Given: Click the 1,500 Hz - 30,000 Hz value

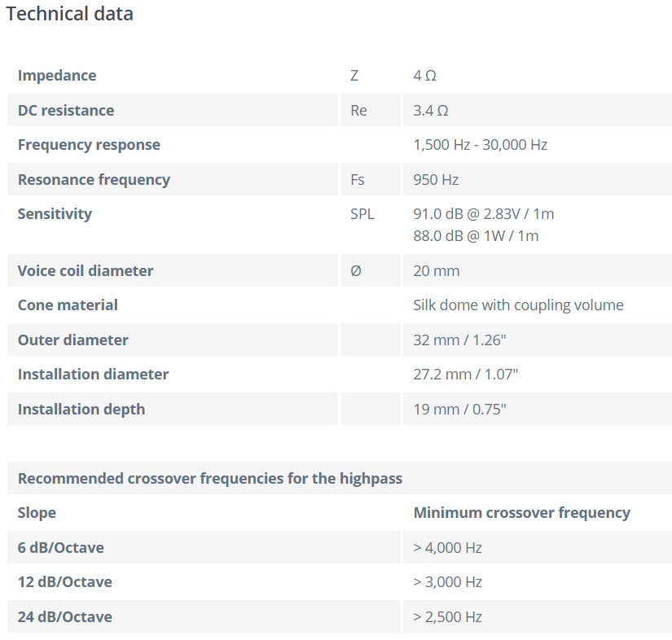Looking at the screenshot, I should 480,145.
